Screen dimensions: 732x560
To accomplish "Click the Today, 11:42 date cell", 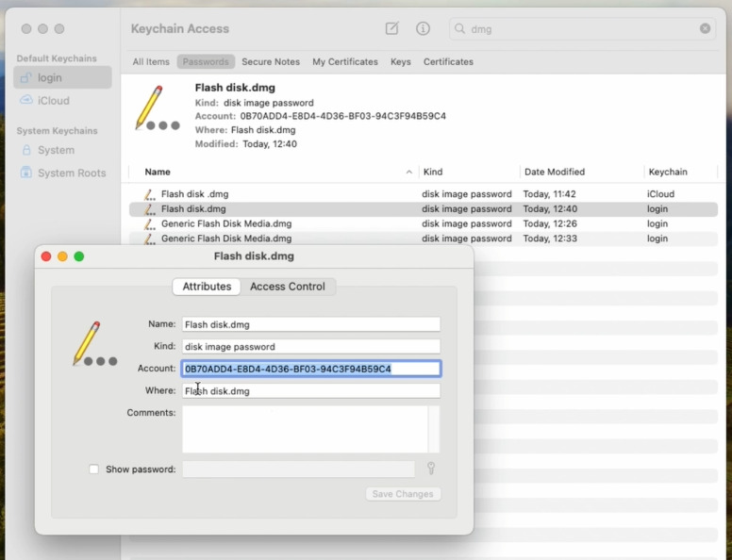I will tap(549, 194).
